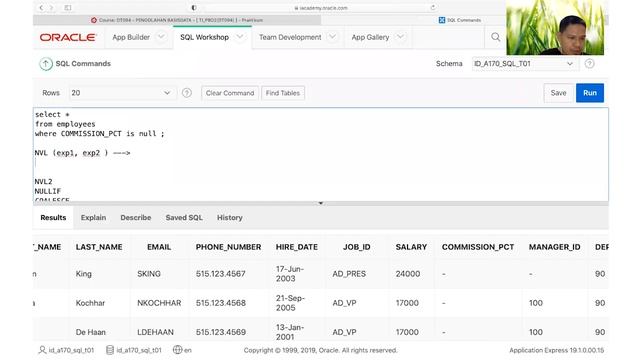Click the Application Express version text

pos(557,350)
